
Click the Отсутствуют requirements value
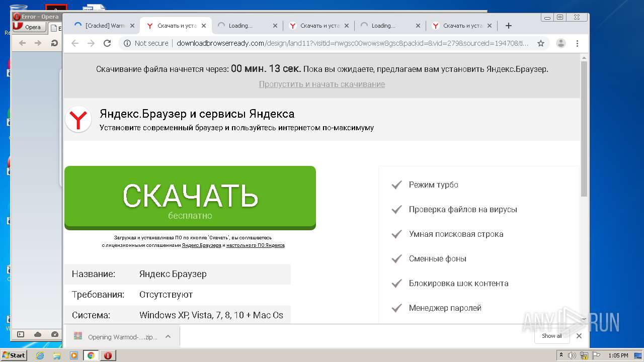click(166, 295)
